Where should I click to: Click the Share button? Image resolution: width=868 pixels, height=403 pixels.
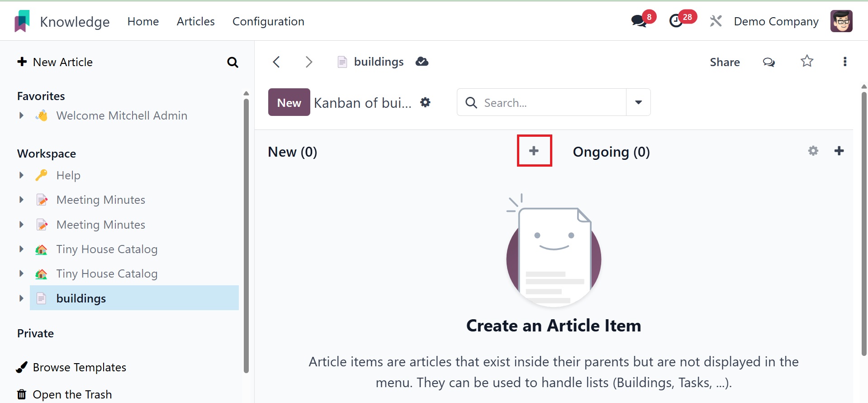[x=725, y=62]
